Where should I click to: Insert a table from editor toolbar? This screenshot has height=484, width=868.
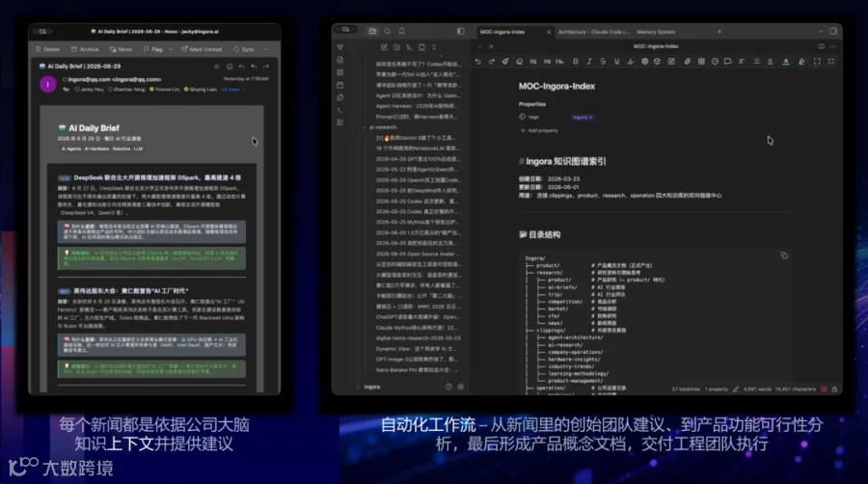click(701, 62)
